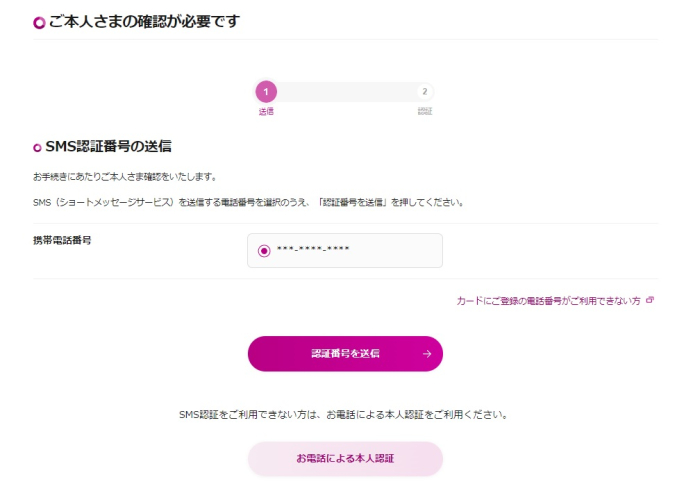Click the bullet icon before SMS認証番号の送信
700x487 pixels.
point(38,148)
